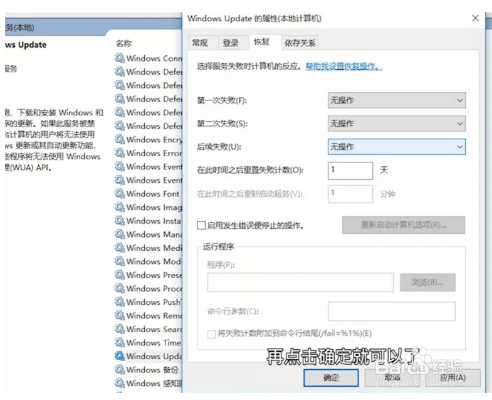The image size is (492, 400).
Task: Select the Windows Conn service name text
Action: [x=154, y=58]
